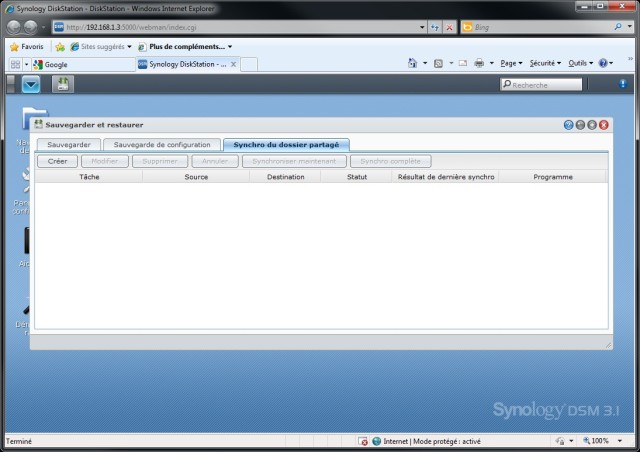Open Quick Tabs grid icon
Viewport: 640px width, 452px height.
[x=16, y=64]
